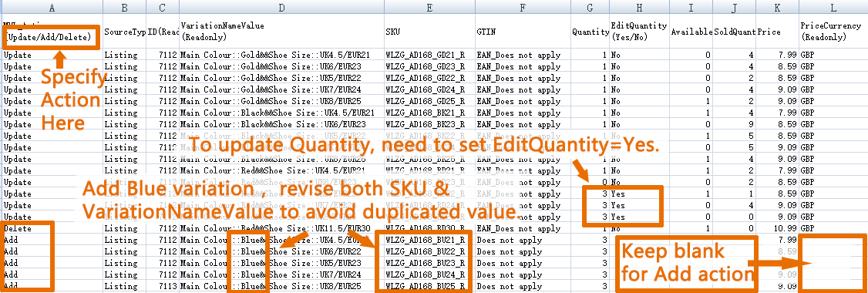
Task: Click SKU cell WLZG_AD168_GD21_R
Action: (x=429, y=55)
